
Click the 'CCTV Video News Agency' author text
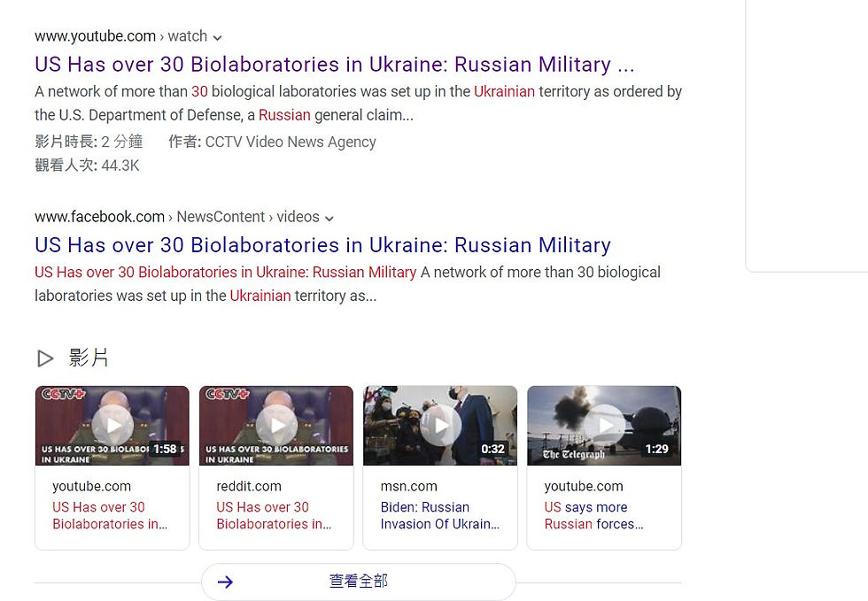click(291, 143)
